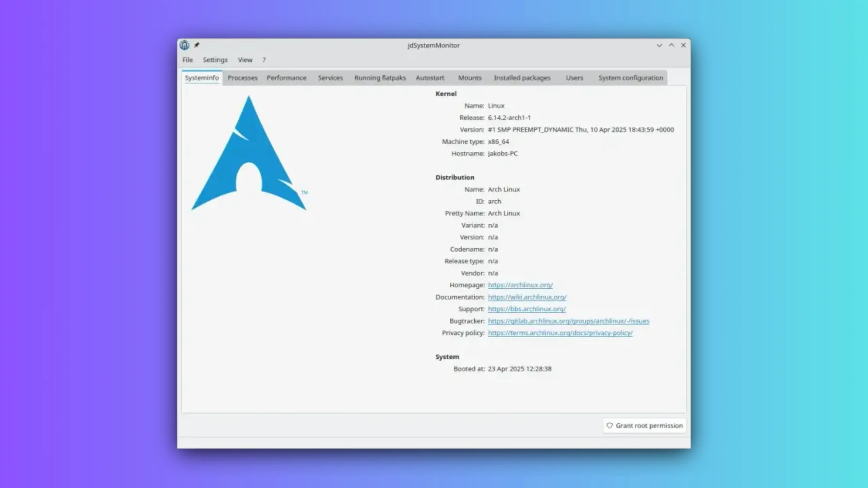Switch to the Autostart tab
Screen dimensions: 868x488
click(x=430, y=78)
